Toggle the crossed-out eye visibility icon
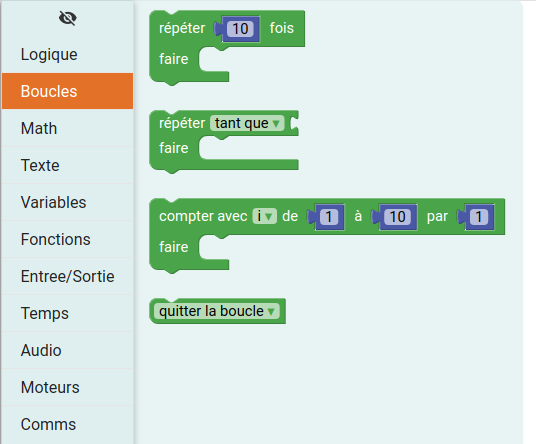Image resolution: width=536 pixels, height=444 pixels. (68, 18)
